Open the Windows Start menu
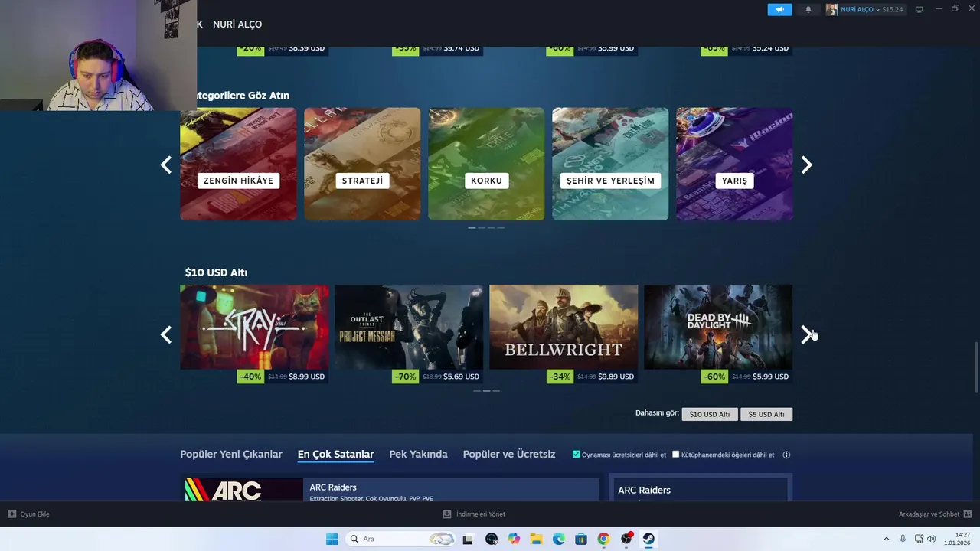This screenshot has width=980, height=551. [x=332, y=539]
